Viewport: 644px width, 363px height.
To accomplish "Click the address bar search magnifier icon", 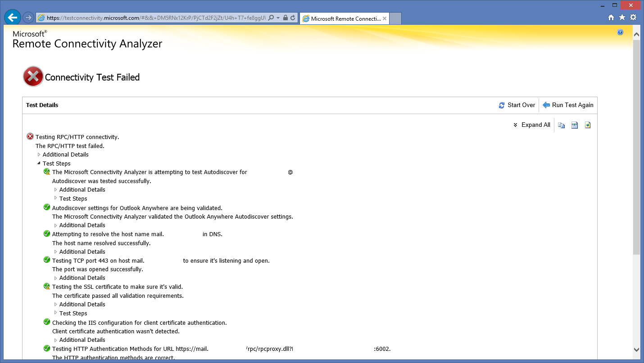I will click(271, 18).
